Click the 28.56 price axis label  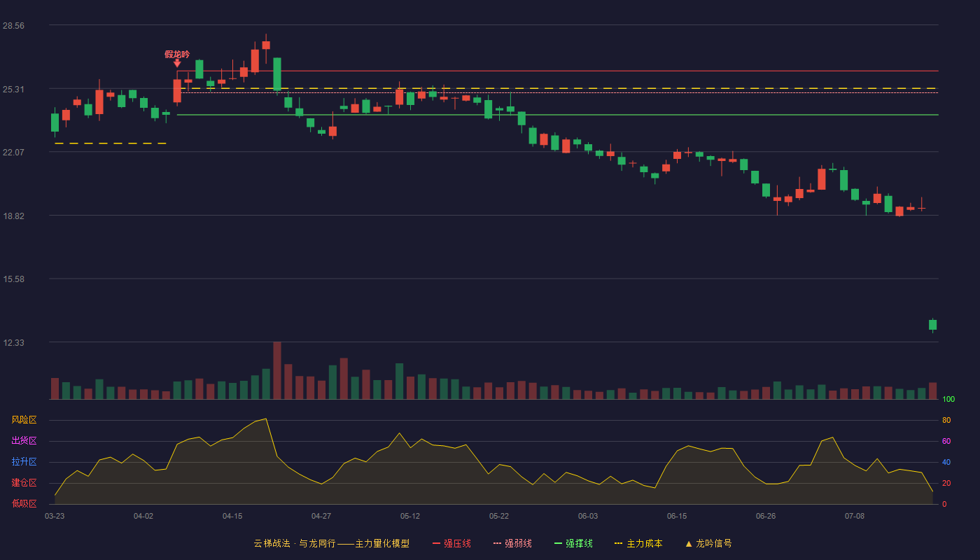(x=13, y=25)
